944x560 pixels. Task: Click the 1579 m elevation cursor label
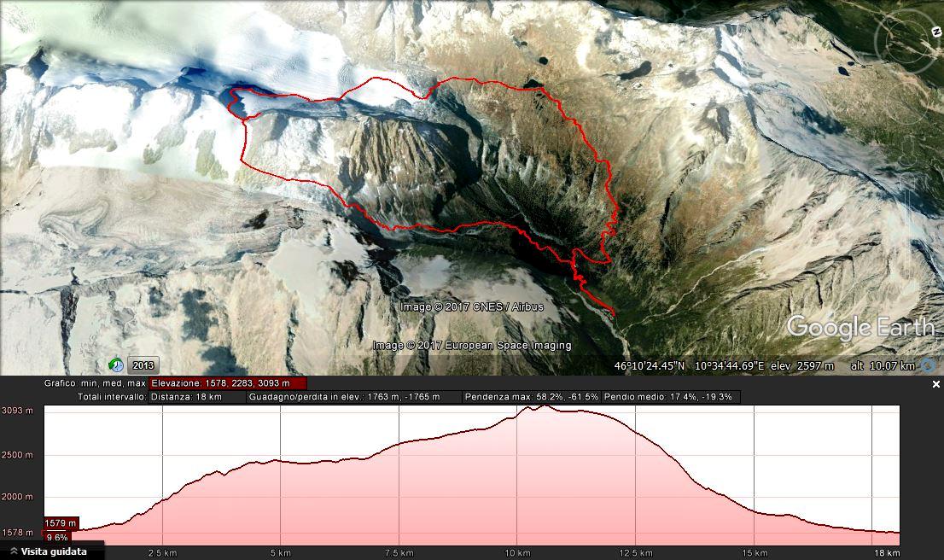coord(61,522)
